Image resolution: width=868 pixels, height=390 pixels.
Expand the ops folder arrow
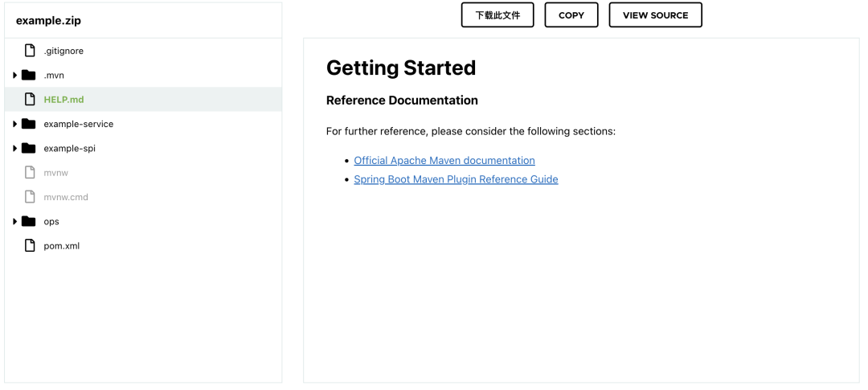point(15,222)
